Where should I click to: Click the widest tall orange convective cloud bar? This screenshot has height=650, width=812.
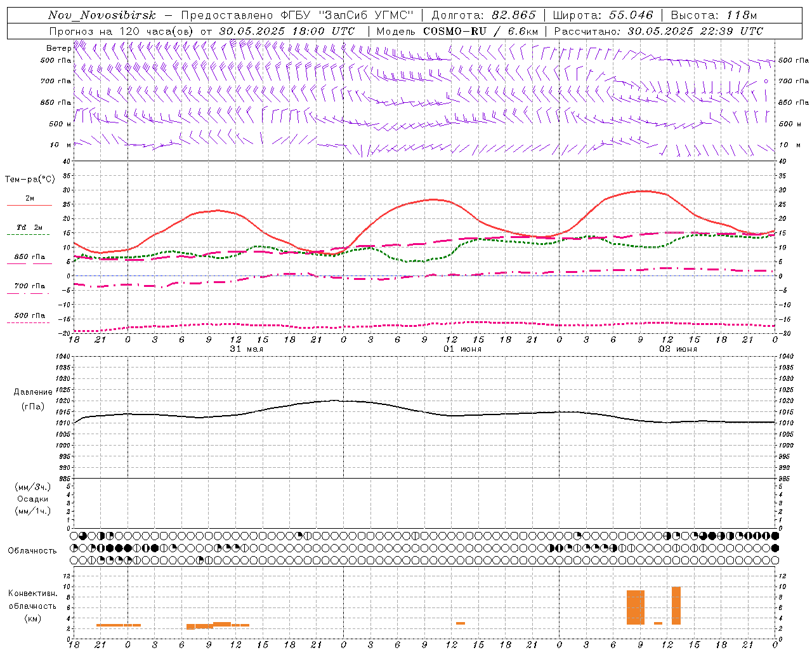pyautogui.click(x=636, y=607)
